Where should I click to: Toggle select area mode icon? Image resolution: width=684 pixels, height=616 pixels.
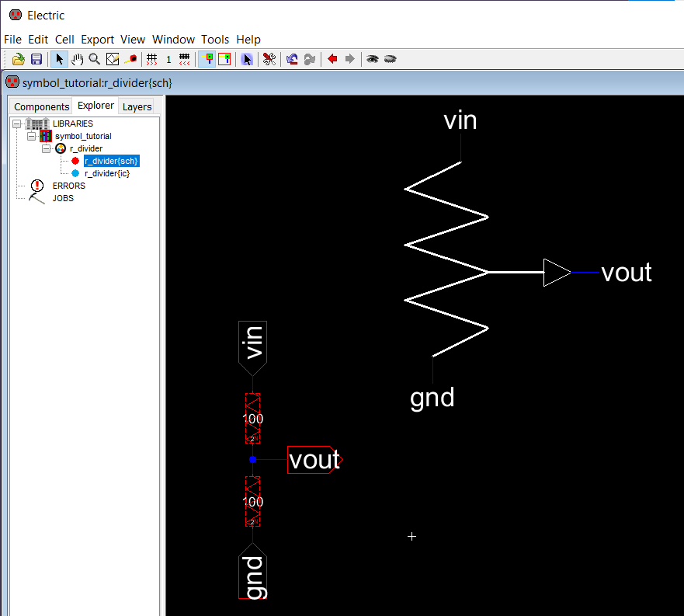(224, 59)
